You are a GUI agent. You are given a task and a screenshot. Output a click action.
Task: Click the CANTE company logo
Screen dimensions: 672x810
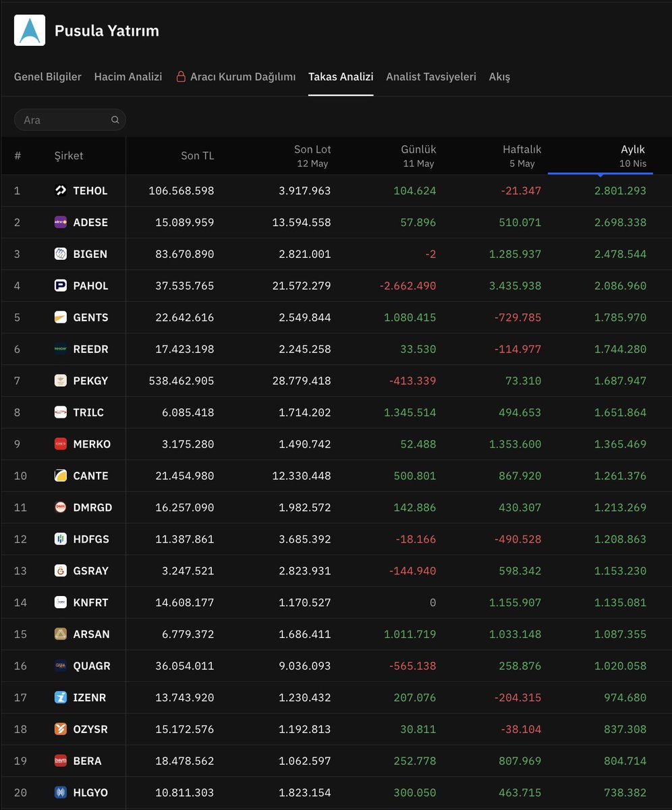tap(61, 477)
